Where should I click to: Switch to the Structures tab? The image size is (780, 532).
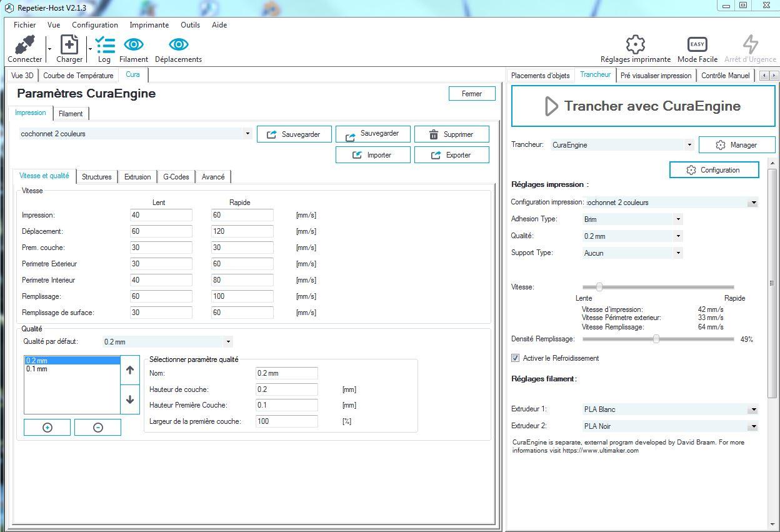tap(97, 177)
